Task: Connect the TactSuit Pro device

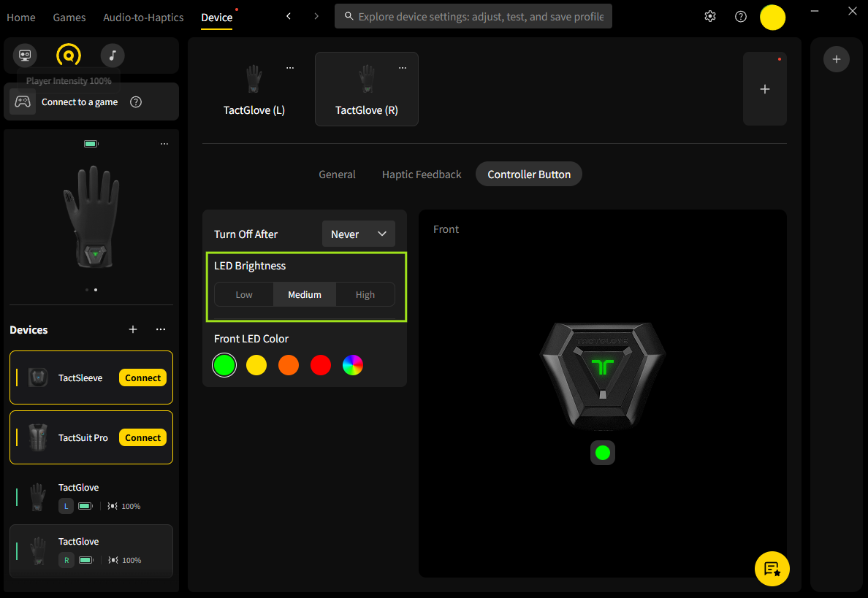Action: (142, 437)
